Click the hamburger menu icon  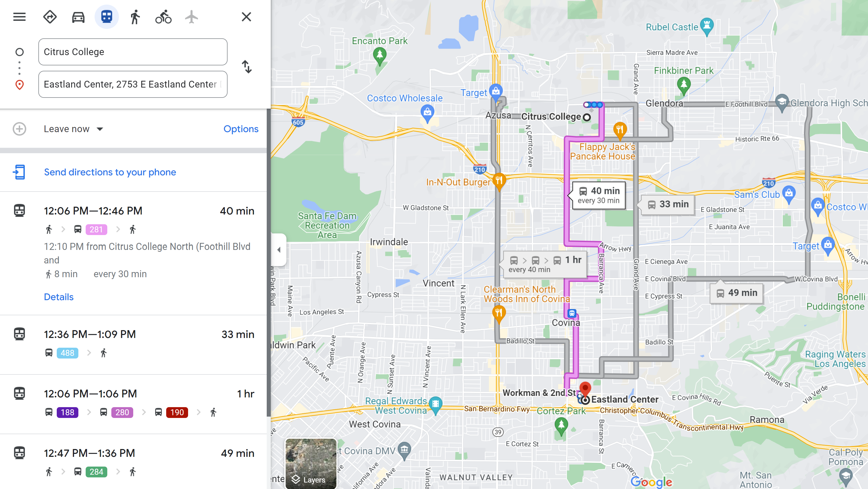click(x=20, y=16)
